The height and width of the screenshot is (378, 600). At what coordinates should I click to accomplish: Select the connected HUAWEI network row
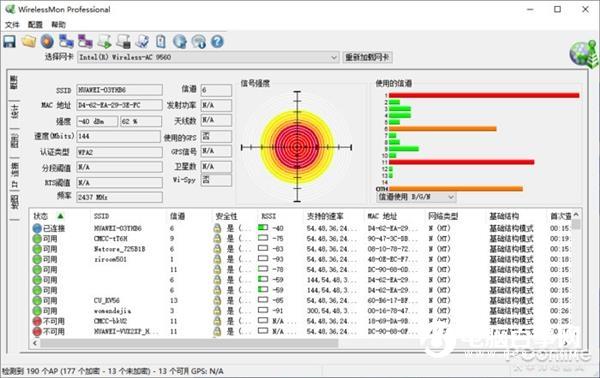301,228
